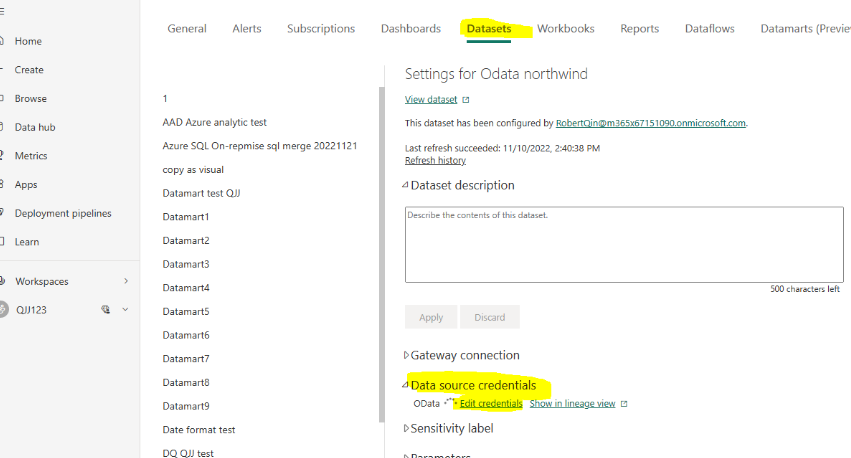The image size is (851, 458).
Task: Click the QJJ123 workspace settings icon
Action: click(x=105, y=309)
